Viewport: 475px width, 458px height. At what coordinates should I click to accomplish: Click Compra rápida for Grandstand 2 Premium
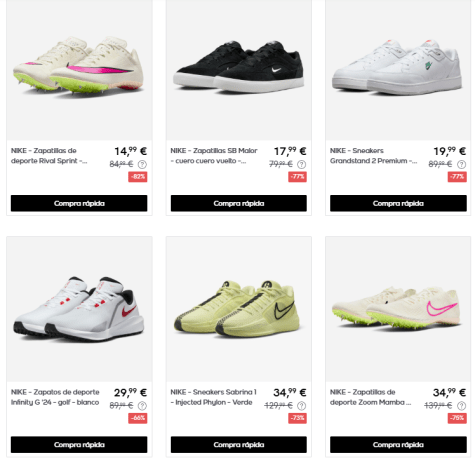pyautogui.click(x=398, y=203)
